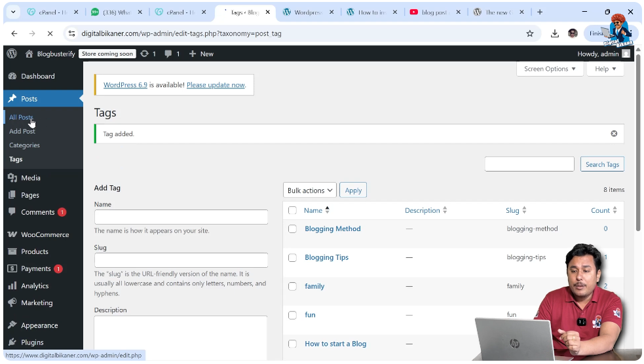Open Blogging Tips tag link
Screen dimensions: 644x364
[326, 258]
